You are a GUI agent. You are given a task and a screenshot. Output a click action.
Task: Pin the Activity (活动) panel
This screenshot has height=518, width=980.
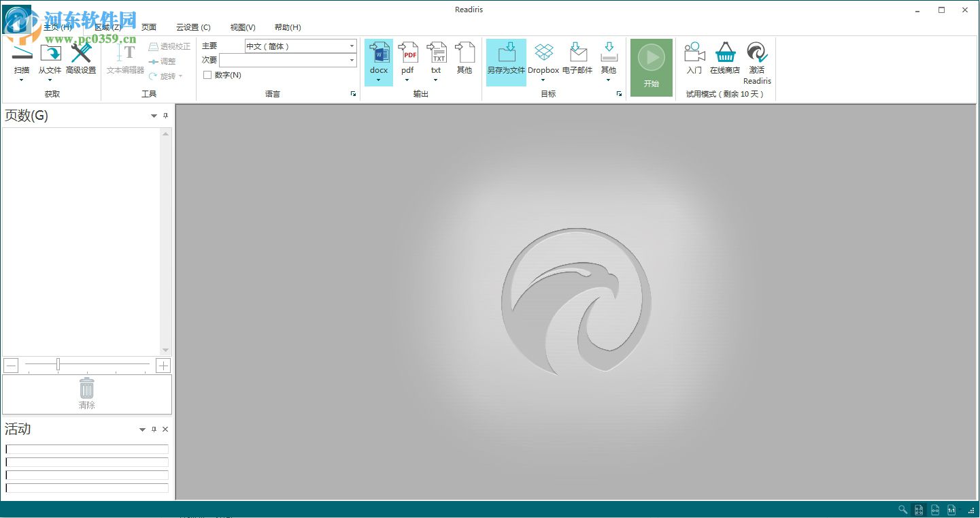[x=154, y=430]
